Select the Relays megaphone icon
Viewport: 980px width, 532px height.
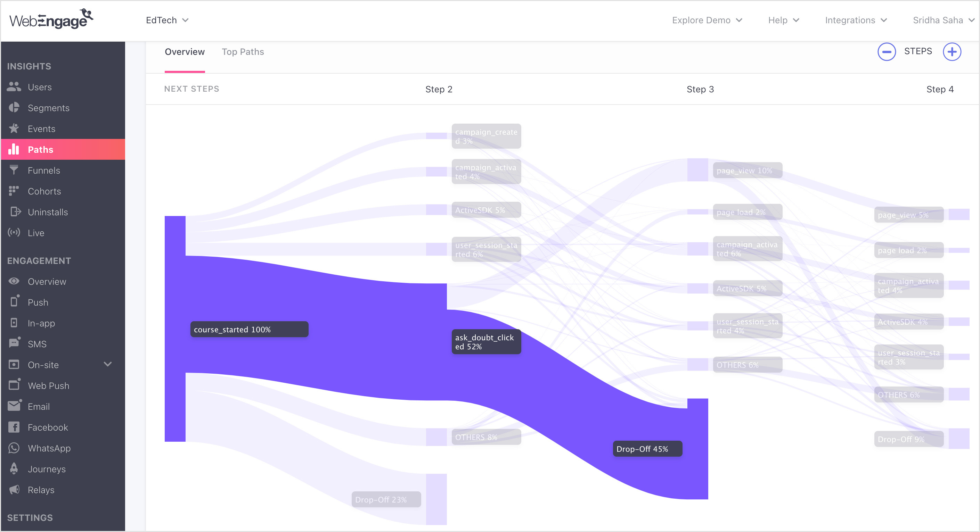point(14,490)
